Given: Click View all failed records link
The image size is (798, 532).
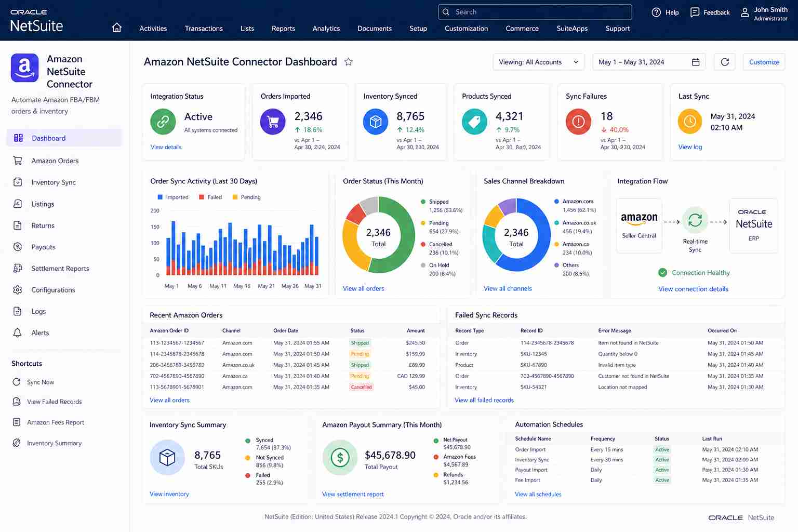Looking at the screenshot, I should point(484,400).
